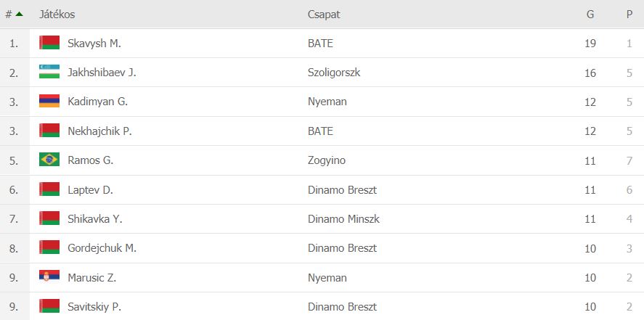
Task: Click the Belarus flag beside Savitskiy P.
Action: click(x=49, y=306)
